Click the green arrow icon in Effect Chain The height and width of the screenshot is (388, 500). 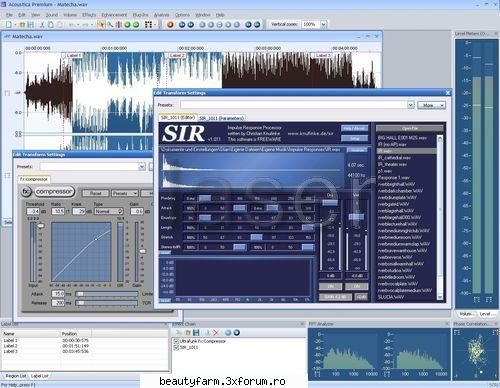207,332
